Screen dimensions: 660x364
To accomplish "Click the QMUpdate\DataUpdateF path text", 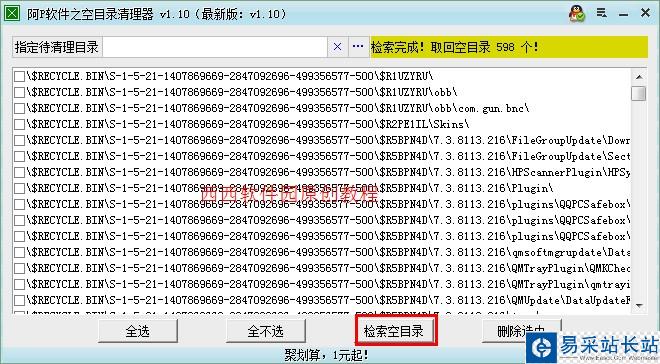I will coord(328,300).
